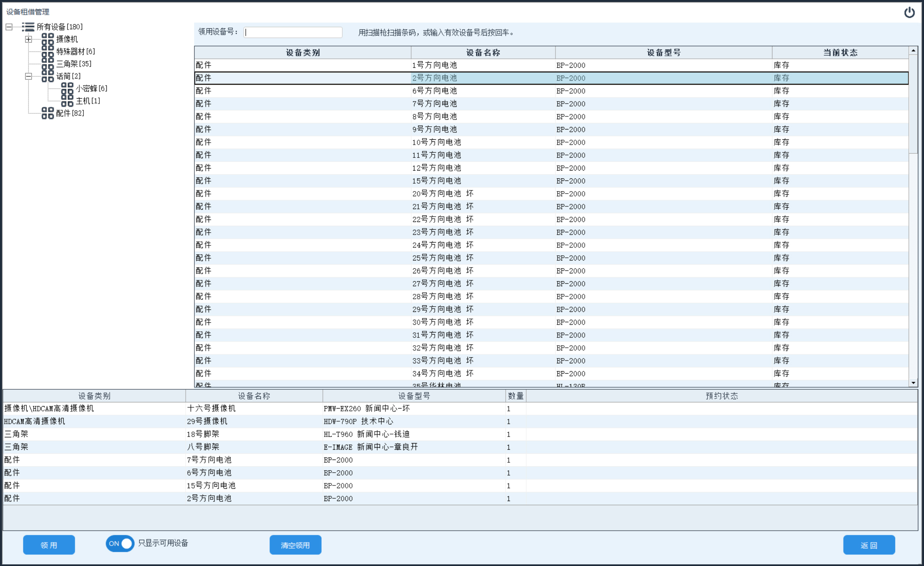Viewport: 924px width, 566px height.
Task: Click the grid icon beside 小蜜蜂
Action: tap(67, 88)
